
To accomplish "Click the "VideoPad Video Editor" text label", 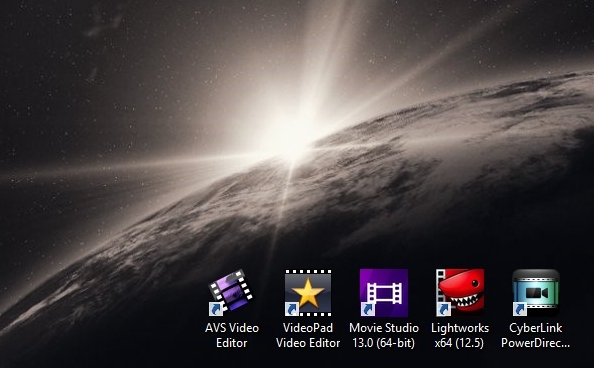I will coord(308,335).
